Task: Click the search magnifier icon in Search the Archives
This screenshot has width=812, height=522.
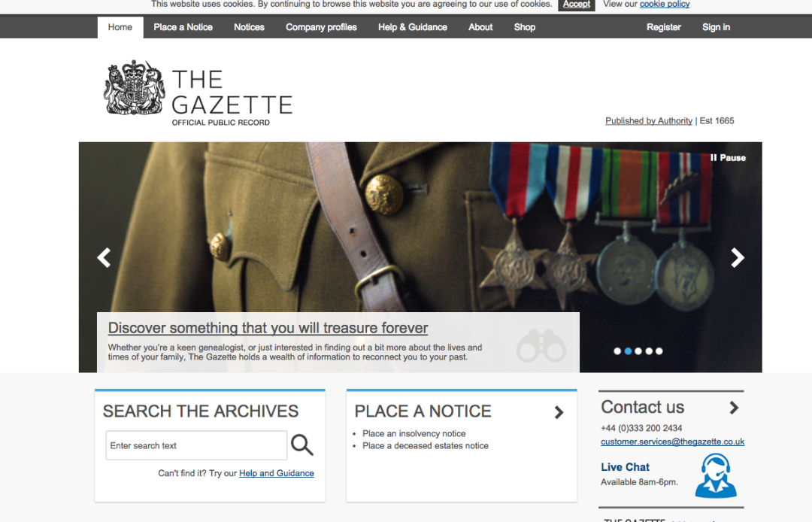Action: point(302,445)
